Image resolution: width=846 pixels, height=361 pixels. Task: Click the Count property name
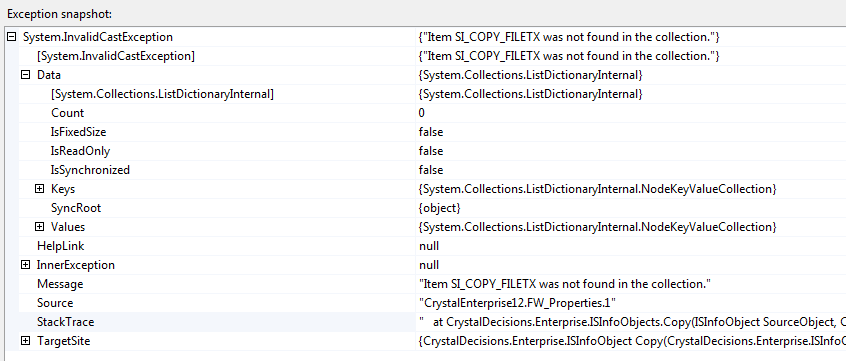click(67, 113)
